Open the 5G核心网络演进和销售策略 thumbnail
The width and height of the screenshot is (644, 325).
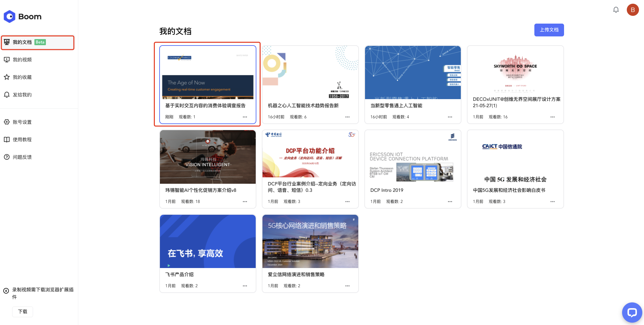[x=310, y=241]
